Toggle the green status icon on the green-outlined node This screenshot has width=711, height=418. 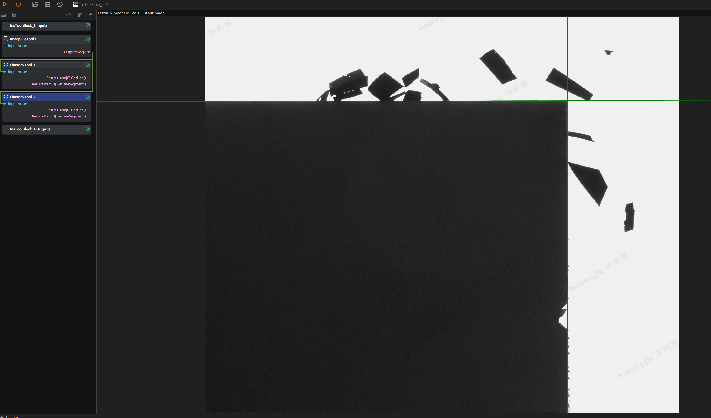pos(88,65)
